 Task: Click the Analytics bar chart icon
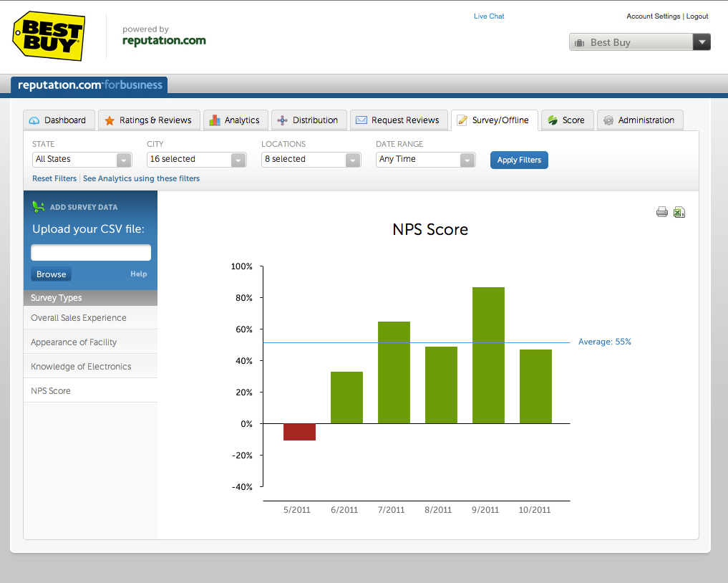(215, 120)
